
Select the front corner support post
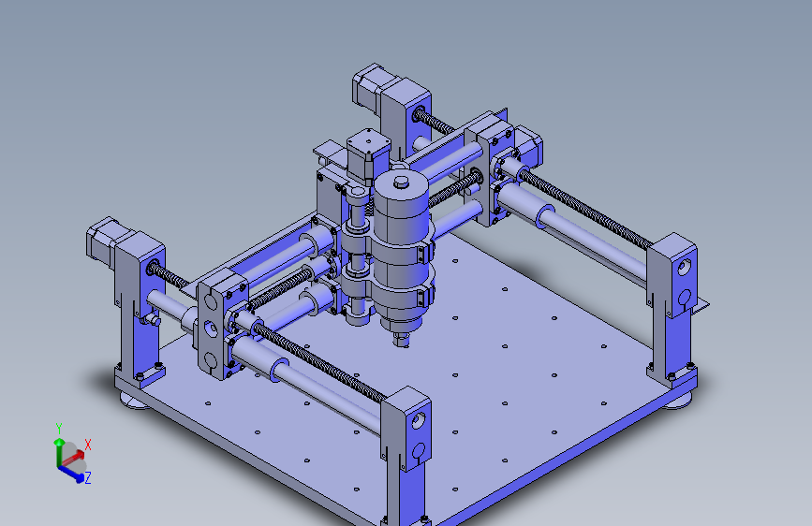(x=406, y=456)
